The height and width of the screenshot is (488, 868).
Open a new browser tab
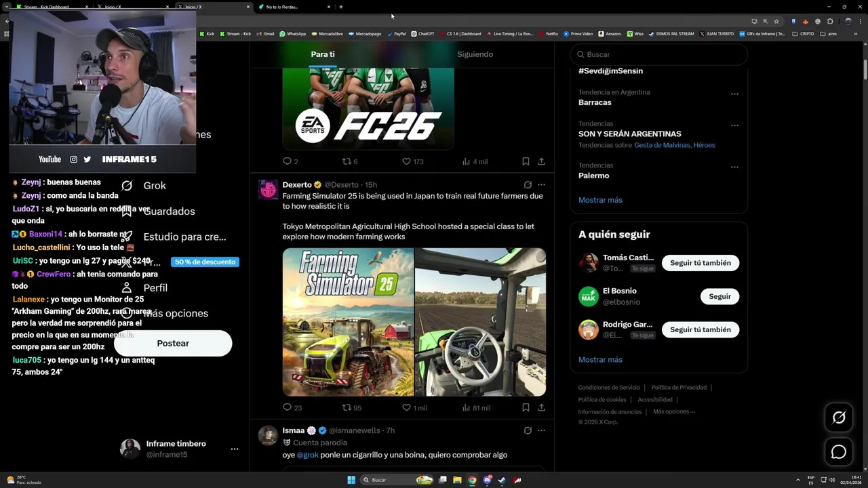coord(341,7)
